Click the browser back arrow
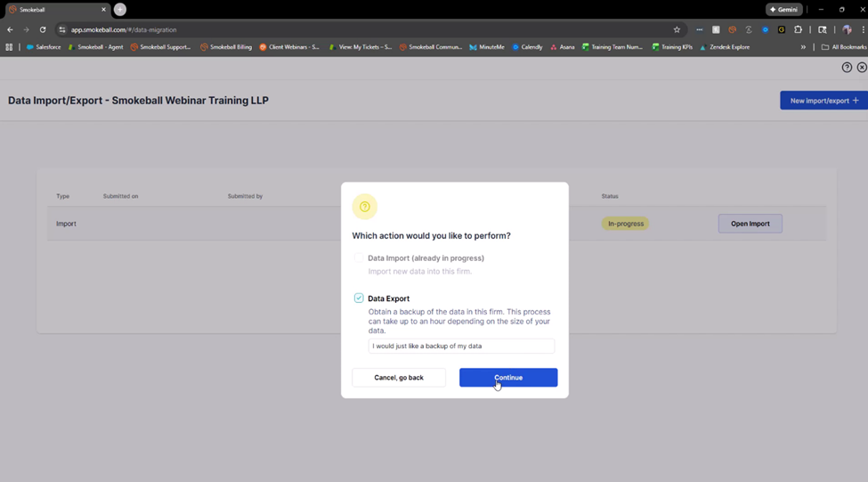The width and height of the screenshot is (868, 482). point(10,29)
